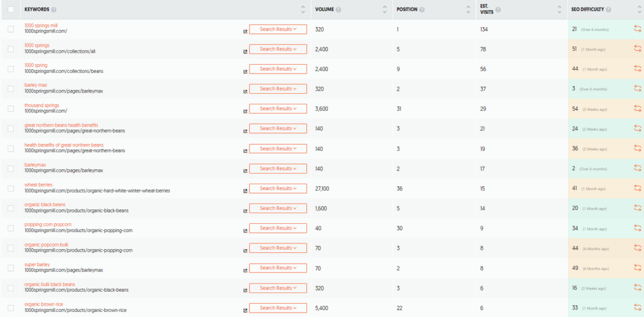Screen dimensions: 644x317
Task: Expand Search Results for '1000 springs' keyword
Action: [x=278, y=49]
